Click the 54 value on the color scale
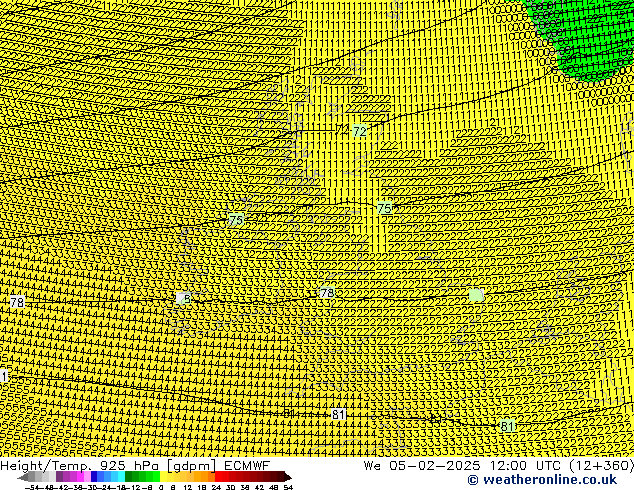 pyautogui.click(x=288, y=487)
